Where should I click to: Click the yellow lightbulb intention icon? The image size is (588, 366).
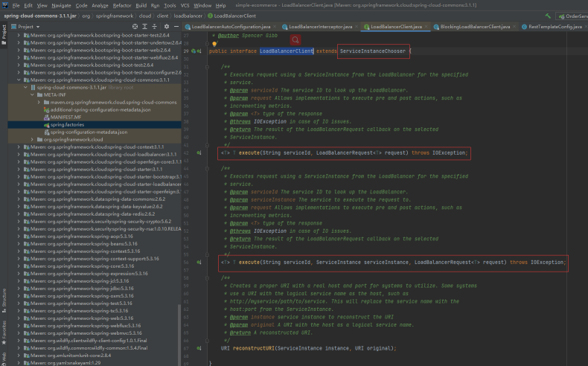214,44
